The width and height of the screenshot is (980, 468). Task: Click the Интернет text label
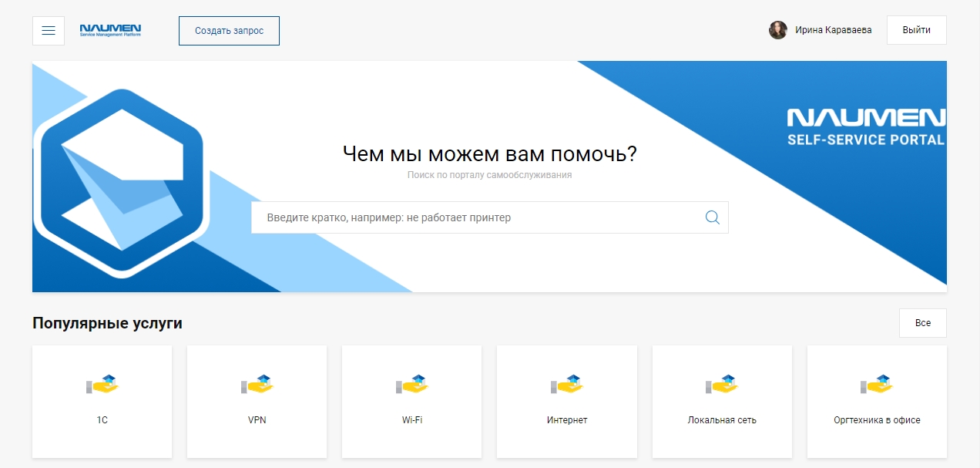click(566, 420)
